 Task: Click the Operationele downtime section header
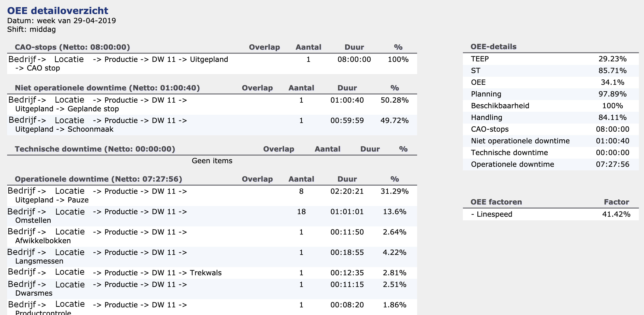tap(98, 179)
